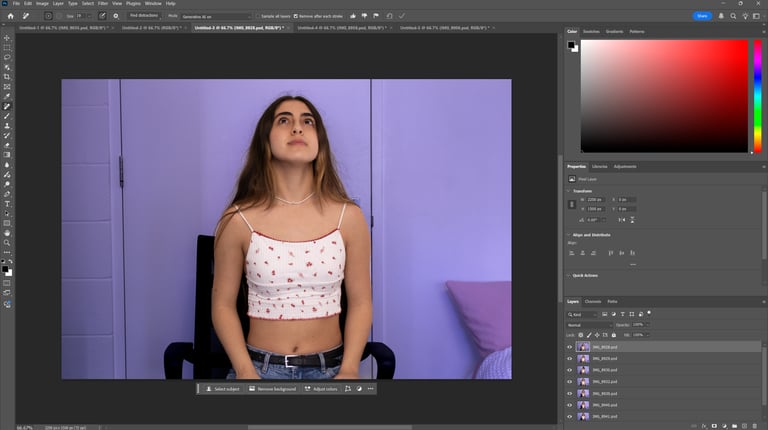The image size is (768, 430).
Task: Align left edges in Properties panel
Action: pyautogui.click(x=572, y=253)
